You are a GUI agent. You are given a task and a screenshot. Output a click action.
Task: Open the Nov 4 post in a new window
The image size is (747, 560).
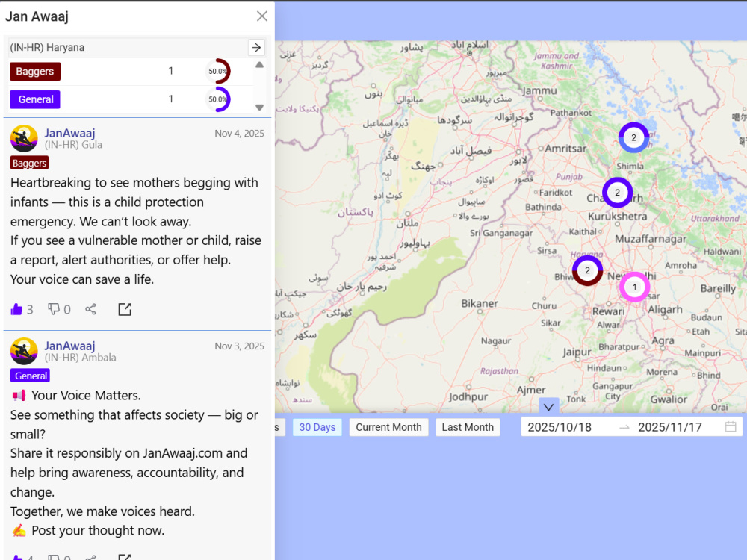click(x=125, y=310)
